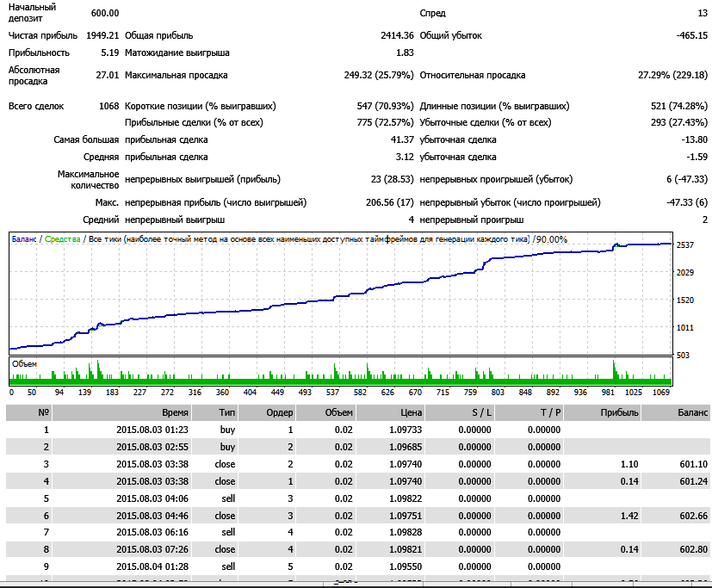Screen dimensions: 712x588
Task: Click price cell 1.09733
Action: click(406, 430)
